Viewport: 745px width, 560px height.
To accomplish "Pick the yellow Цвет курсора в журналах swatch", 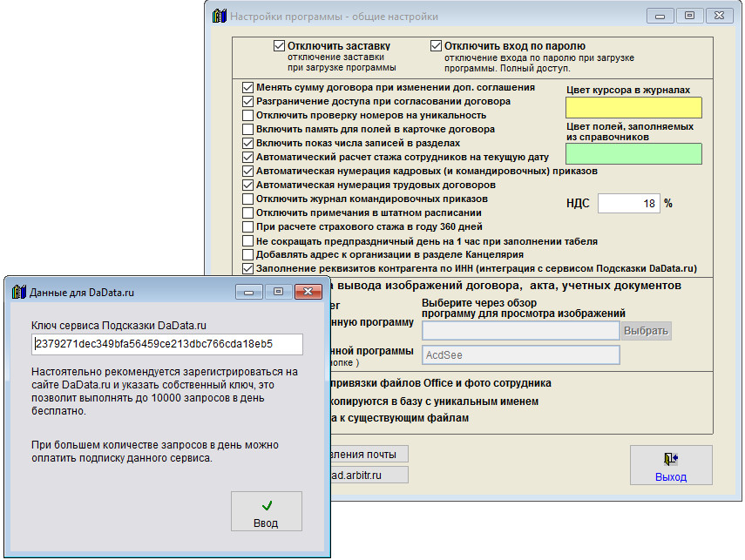I will [633, 107].
